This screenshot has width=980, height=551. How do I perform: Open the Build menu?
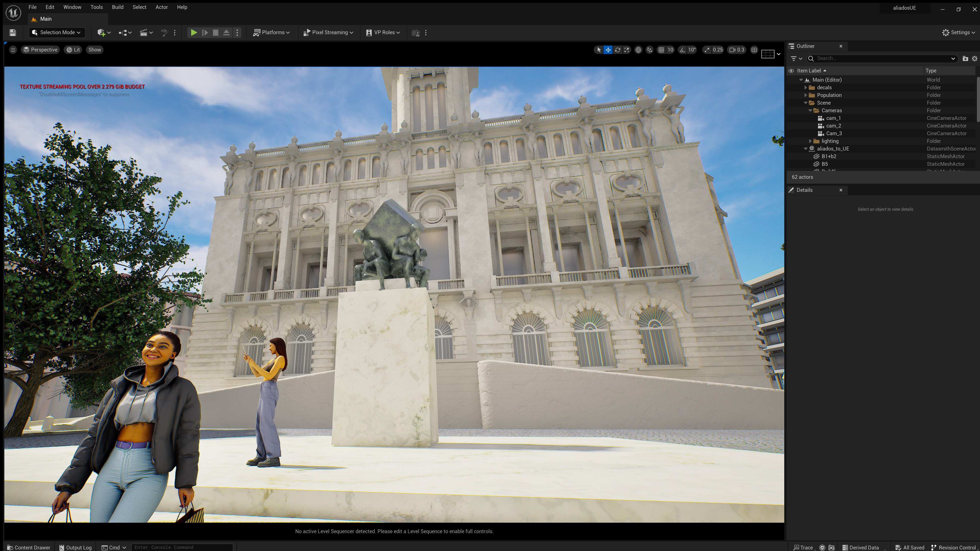coord(118,7)
